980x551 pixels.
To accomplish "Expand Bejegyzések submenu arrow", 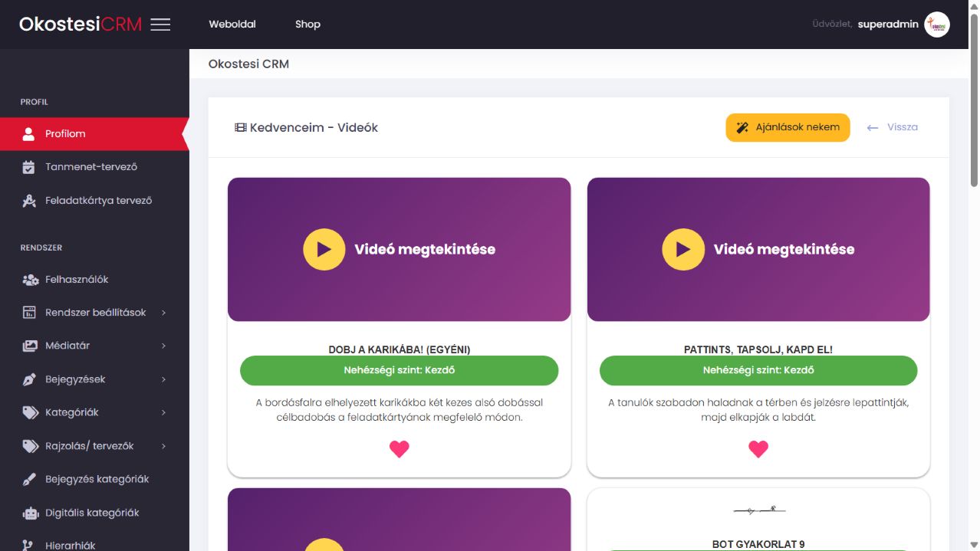I will click(x=164, y=379).
